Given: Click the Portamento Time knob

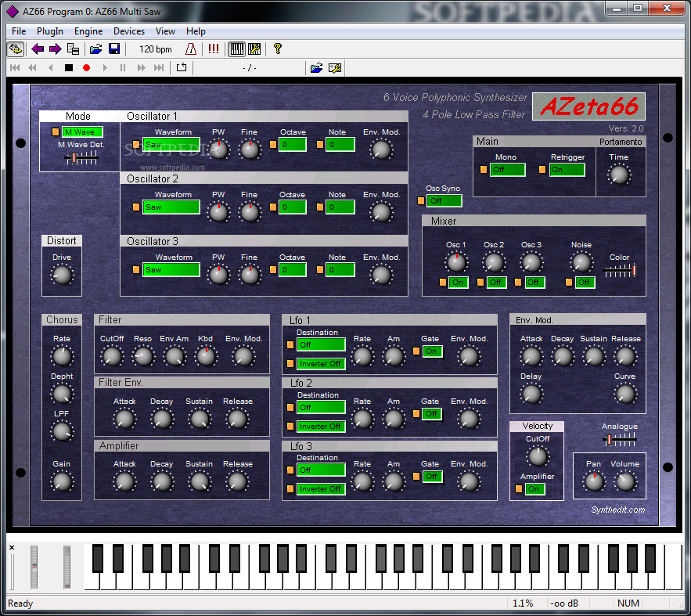Looking at the screenshot, I should pos(619,175).
